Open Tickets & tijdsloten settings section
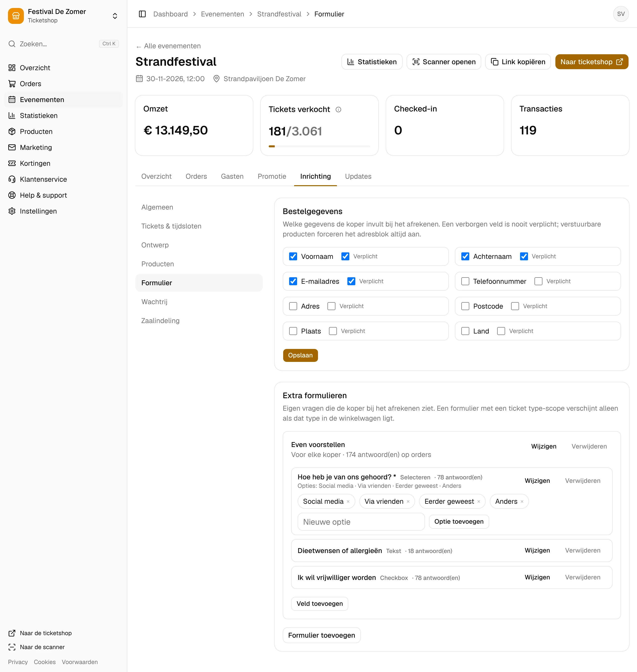Viewport: 637px width, 672px height. point(199,226)
